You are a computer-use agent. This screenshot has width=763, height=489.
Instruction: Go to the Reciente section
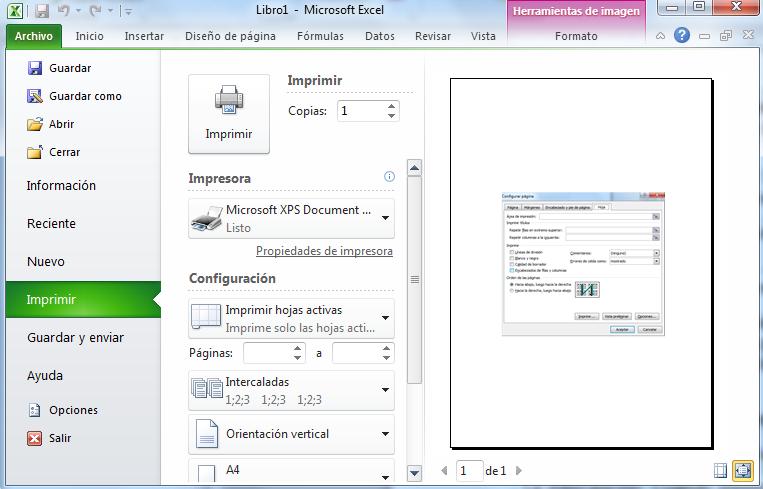coord(51,223)
